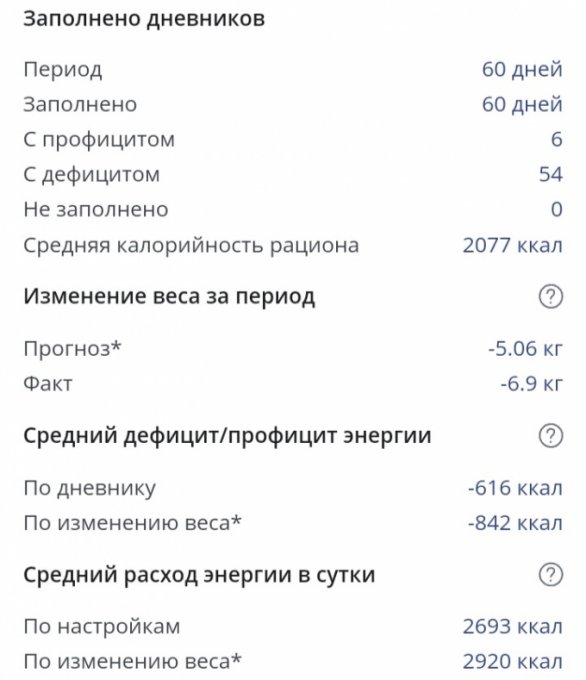
Task: Click the Заполнено дневников heading
Action: coord(144,19)
